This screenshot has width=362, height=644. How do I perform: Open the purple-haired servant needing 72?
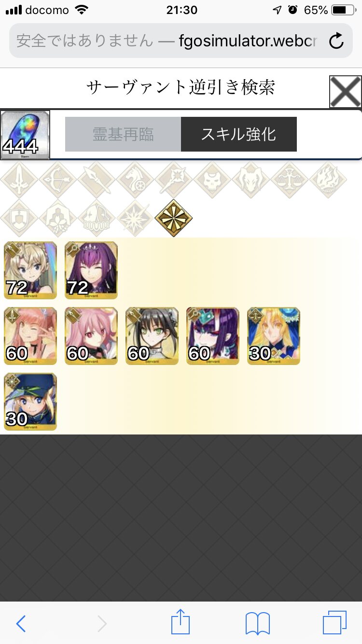(91, 270)
